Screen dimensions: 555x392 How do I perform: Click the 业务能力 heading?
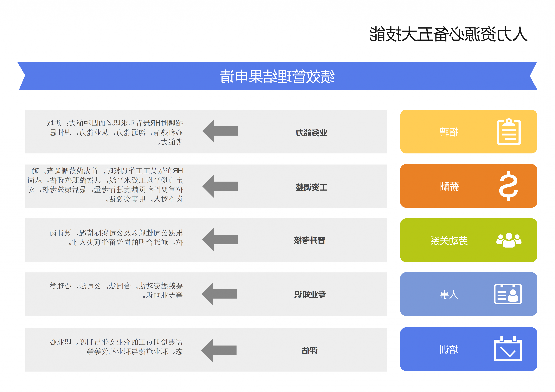(312, 133)
